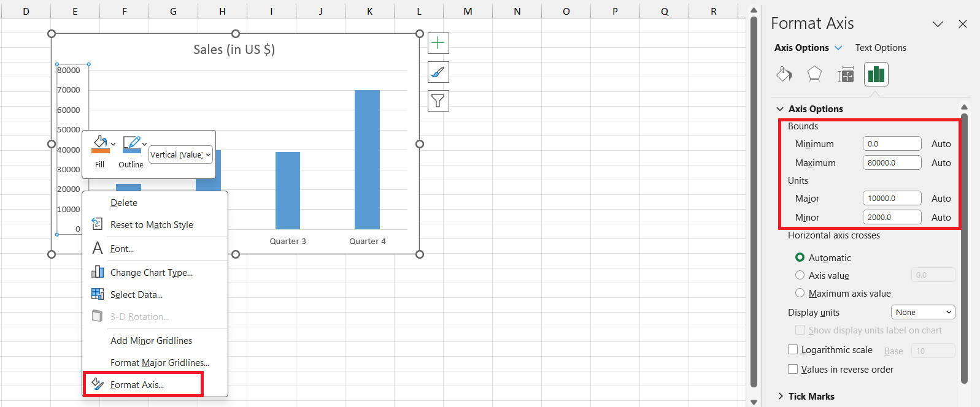The image size is (980, 407).
Task: Choose Select Data... menu entry
Action: click(155, 295)
